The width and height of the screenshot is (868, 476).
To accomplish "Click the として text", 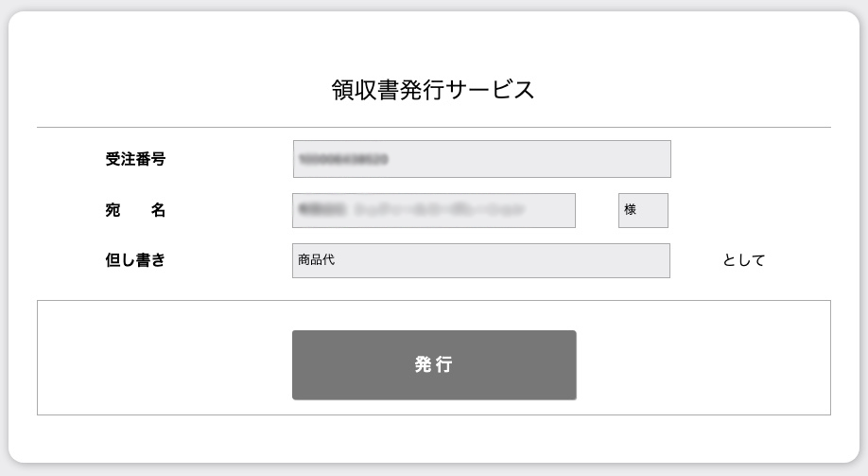I will coord(743,260).
